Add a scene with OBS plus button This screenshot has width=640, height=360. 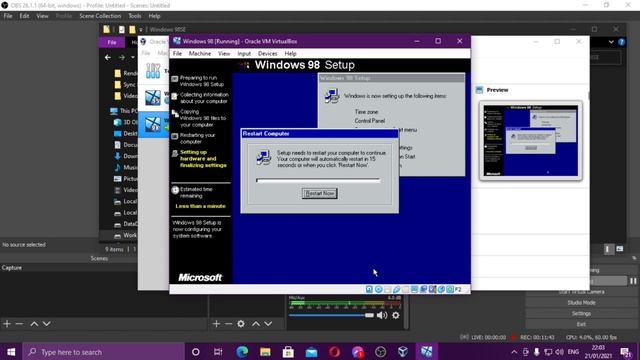pos(7,324)
